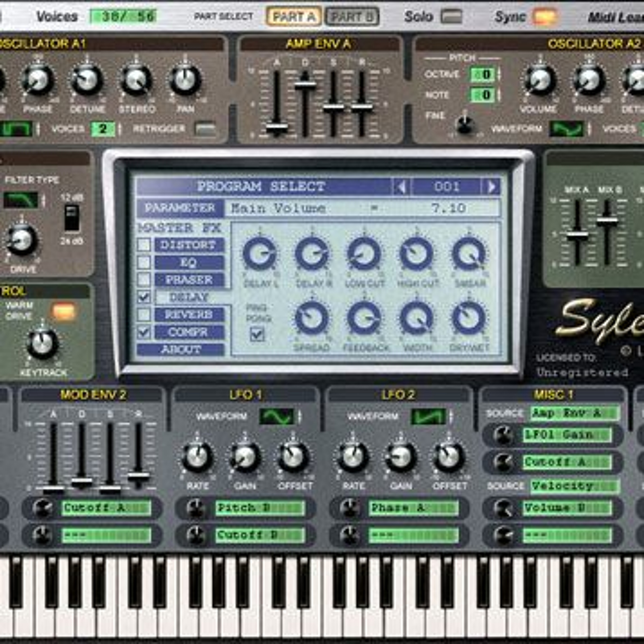This screenshot has height=644, width=644.
Task: Open the EQ effect page
Action: tap(189, 262)
